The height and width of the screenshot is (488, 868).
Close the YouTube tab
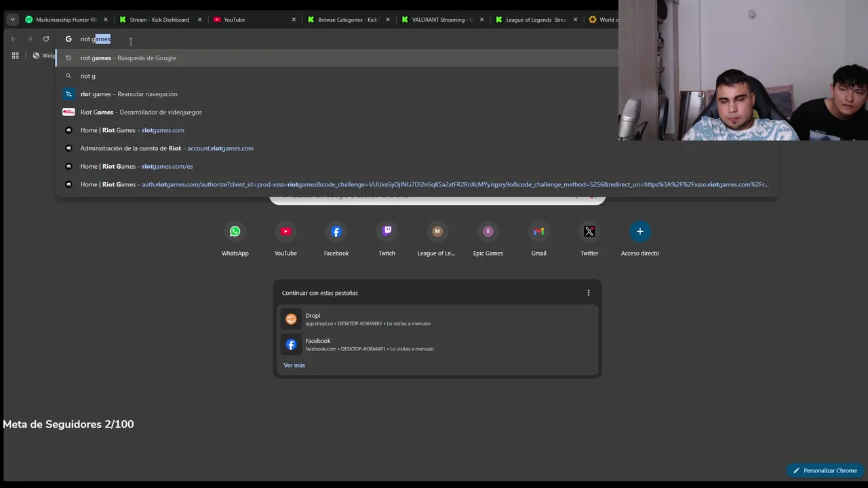[x=294, y=20]
